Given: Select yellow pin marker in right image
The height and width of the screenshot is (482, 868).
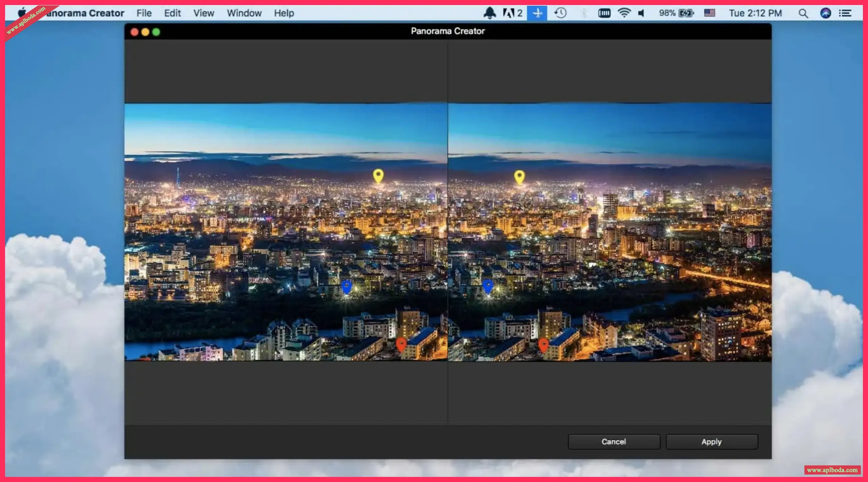Looking at the screenshot, I should [520, 177].
